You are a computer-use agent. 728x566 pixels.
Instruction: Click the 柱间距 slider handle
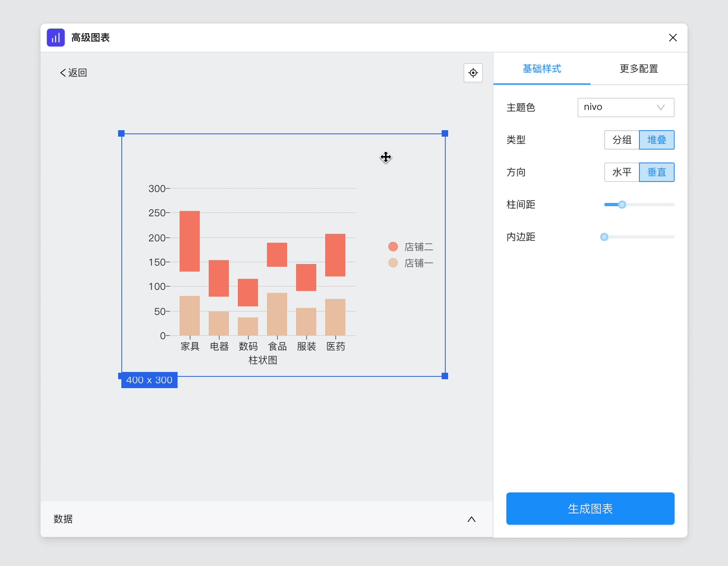pyautogui.click(x=622, y=205)
